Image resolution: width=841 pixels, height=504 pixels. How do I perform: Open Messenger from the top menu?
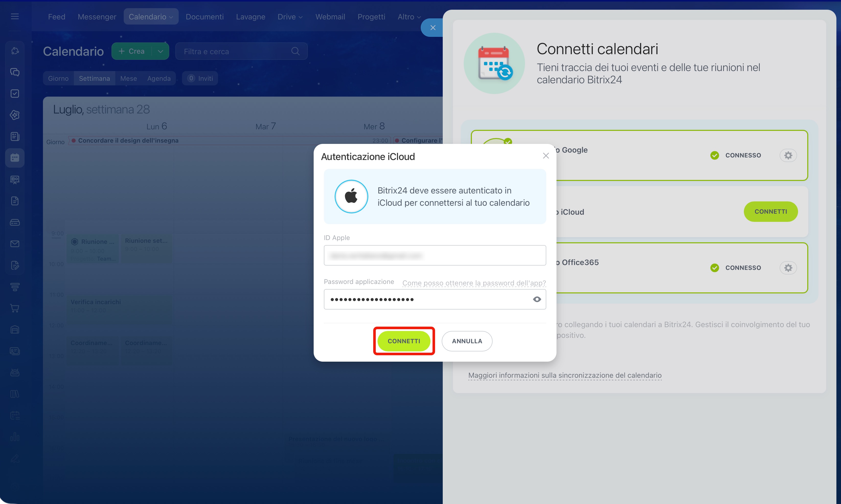tap(97, 17)
